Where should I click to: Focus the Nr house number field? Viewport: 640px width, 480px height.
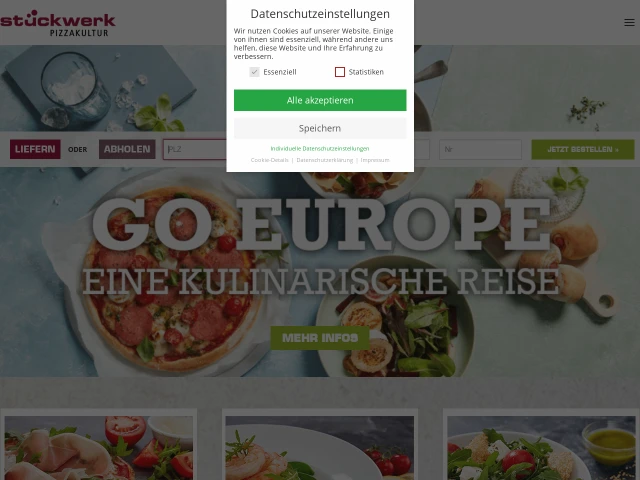pos(480,149)
